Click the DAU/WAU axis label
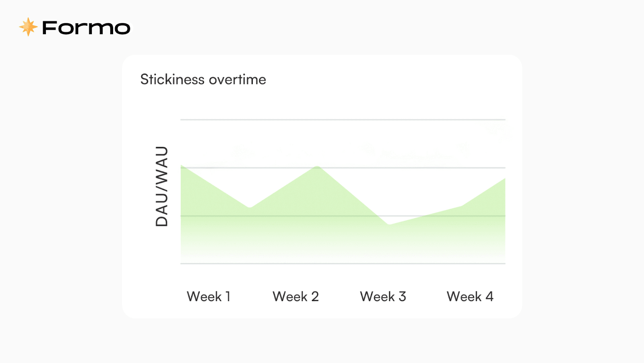Screen dimensions: 644x363 [161, 186]
